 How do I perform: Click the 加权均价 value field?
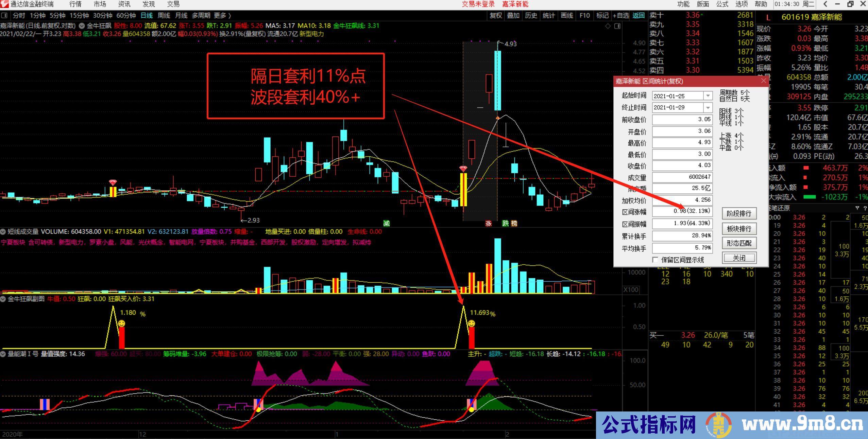(x=682, y=200)
